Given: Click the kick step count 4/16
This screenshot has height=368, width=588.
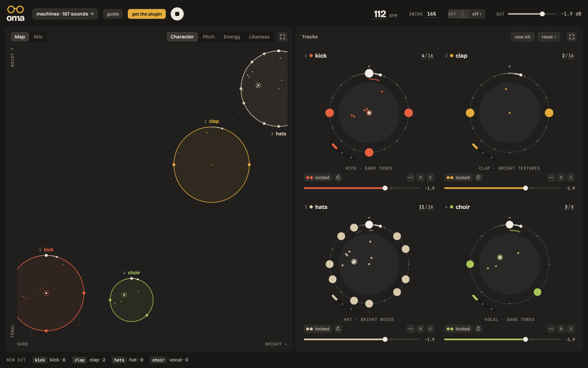Looking at the screenshot, I should [x=427, y=56].
